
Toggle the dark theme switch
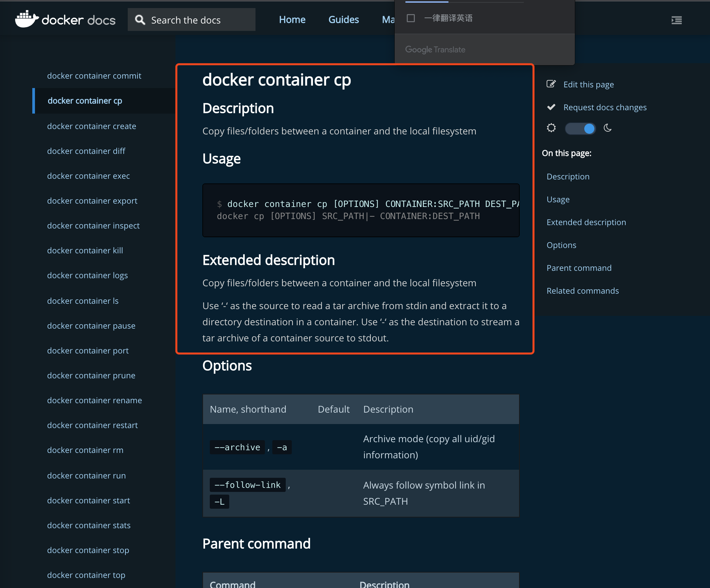pyautogui.click(x=580, y=129)
